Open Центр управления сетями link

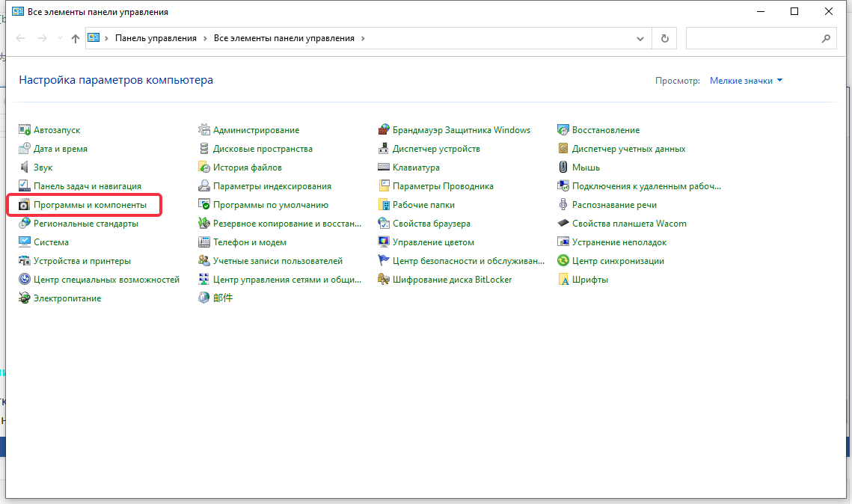(287, 279)
